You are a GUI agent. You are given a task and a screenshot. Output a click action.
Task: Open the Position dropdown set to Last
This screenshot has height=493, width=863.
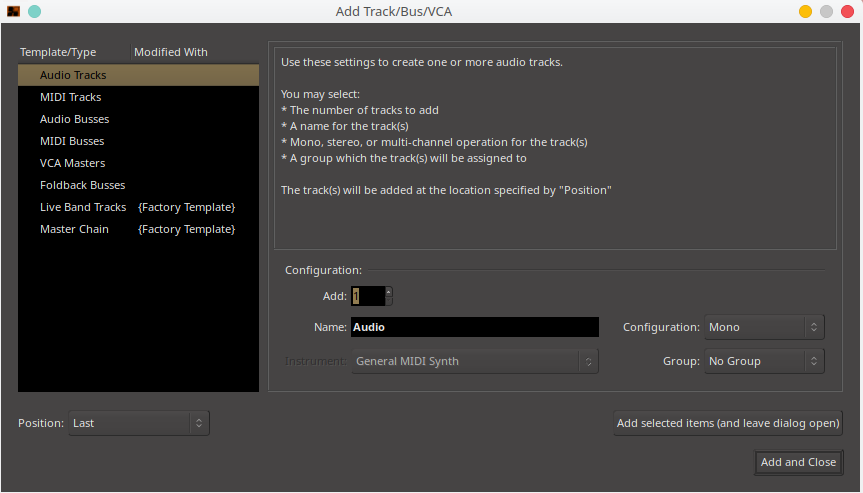(139, 423)
